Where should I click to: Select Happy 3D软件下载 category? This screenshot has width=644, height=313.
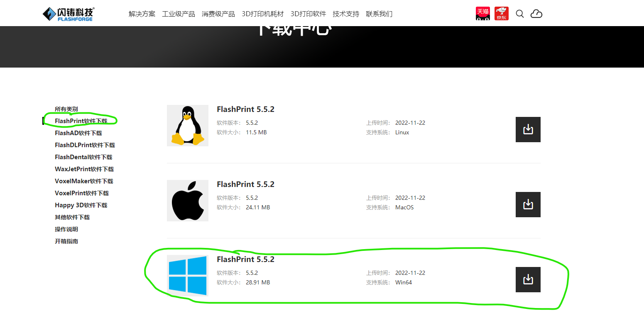click(81, 205)
